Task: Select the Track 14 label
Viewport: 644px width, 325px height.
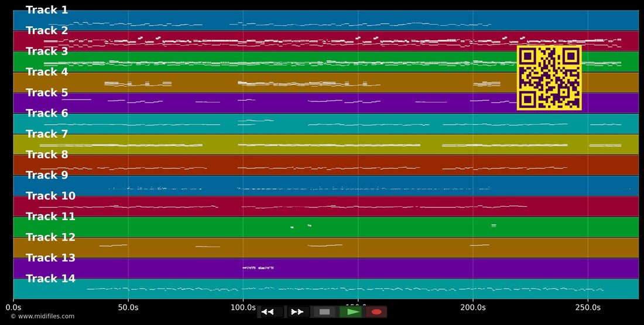Action: 50,279
